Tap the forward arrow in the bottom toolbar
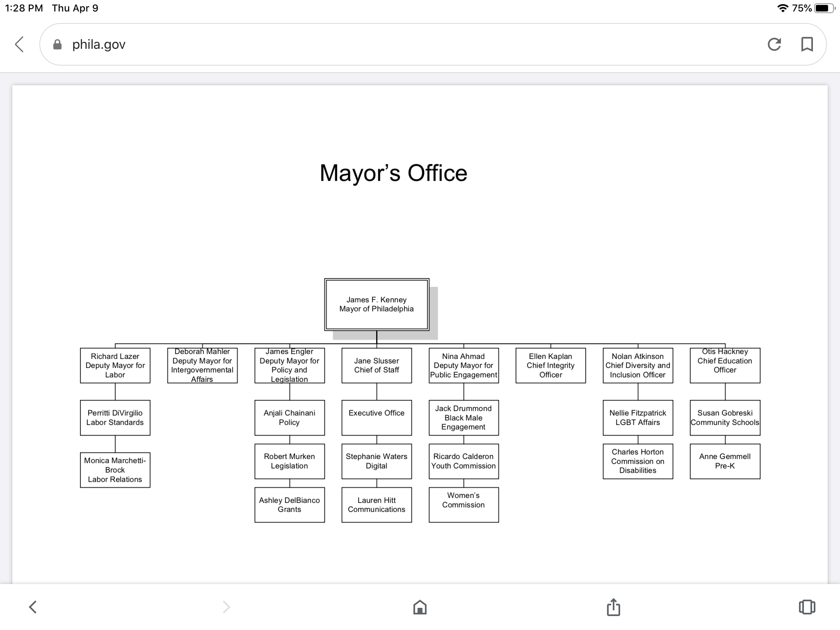840x630 pixels. coord(226,607)
